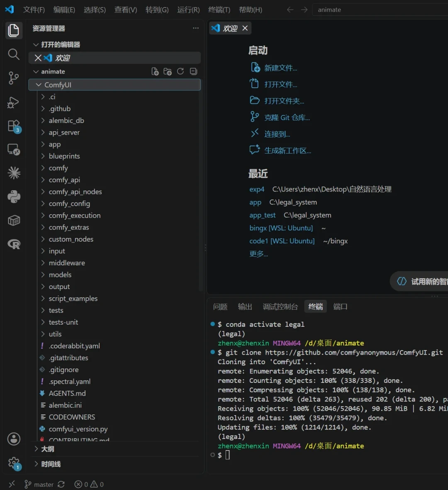Switch to the 端口 panel tab
Image resolution: width=448 pixels, height=490 pixels.
coord(340,306)
